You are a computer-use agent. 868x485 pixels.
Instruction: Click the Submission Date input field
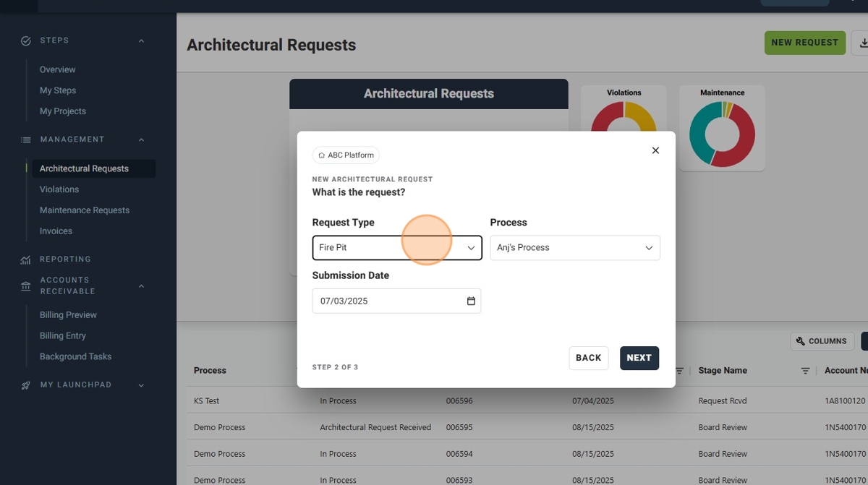(x=396, y=301)
